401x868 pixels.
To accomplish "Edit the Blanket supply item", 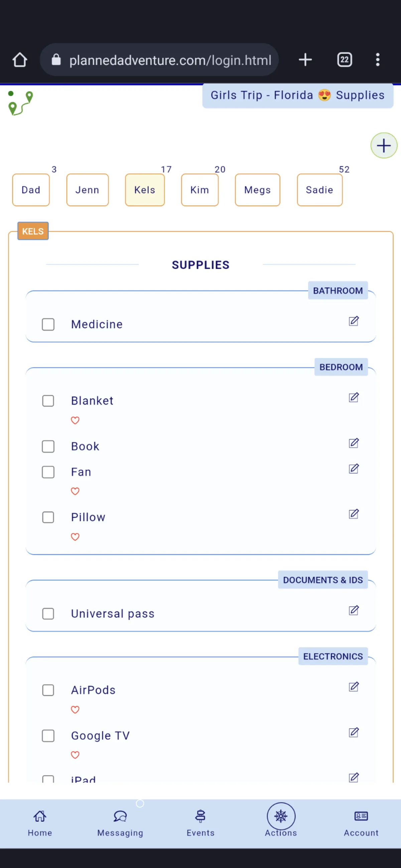I will click(354, 398).
